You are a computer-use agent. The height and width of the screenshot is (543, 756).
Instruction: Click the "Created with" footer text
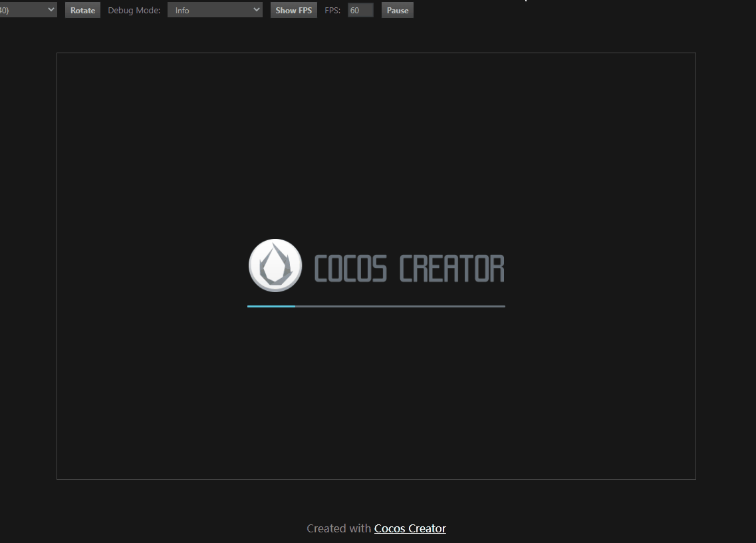click(x=338, y=528)
